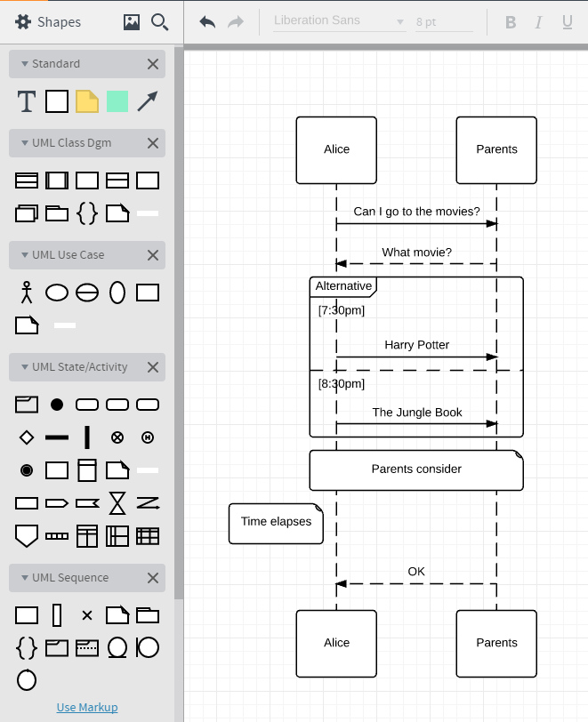
Task: Collapse the UML State/Activity section
Action: pos(25,367)
